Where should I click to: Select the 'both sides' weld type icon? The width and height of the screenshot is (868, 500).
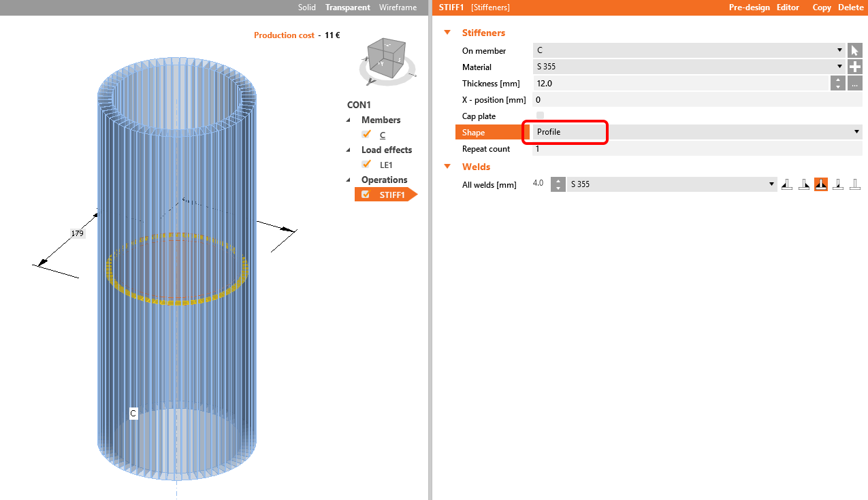coord(821,184)
